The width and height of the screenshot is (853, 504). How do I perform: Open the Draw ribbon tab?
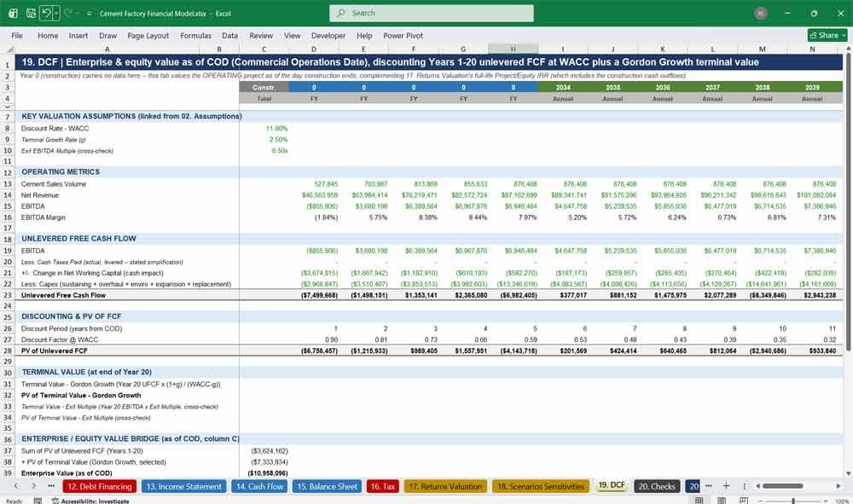pos(107,35)
